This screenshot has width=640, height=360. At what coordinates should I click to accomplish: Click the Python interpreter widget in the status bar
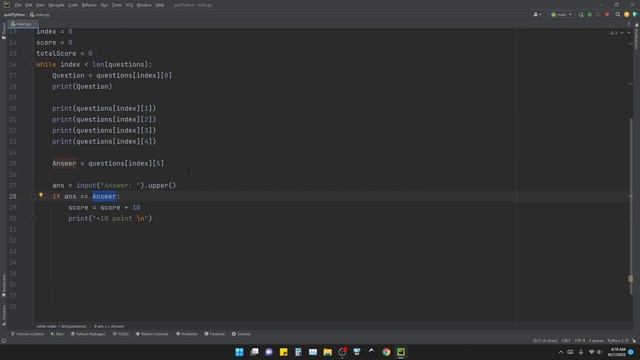(618, 340)
